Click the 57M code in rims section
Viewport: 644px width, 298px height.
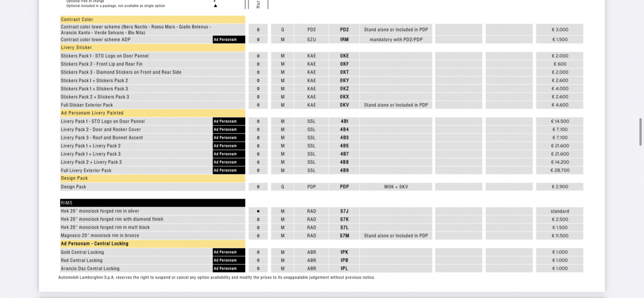pyautogui.click(x=344, y=236)
